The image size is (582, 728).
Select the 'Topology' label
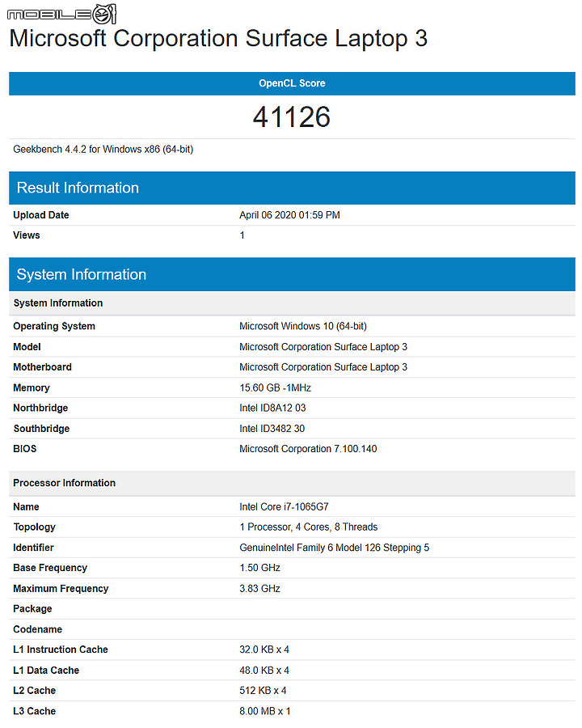tap(34, 527)
